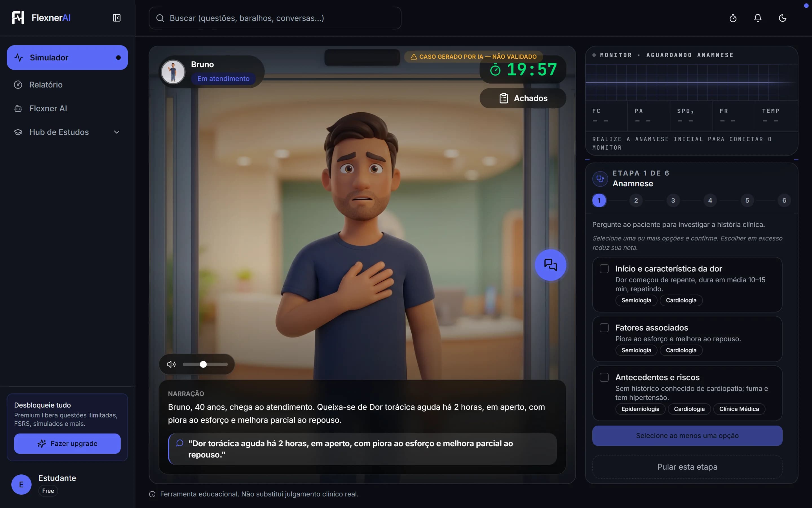Viewport: 812px width, 508px height.
Task: Click Semiologia tag under Fatores associados
Action: point(636,350)
